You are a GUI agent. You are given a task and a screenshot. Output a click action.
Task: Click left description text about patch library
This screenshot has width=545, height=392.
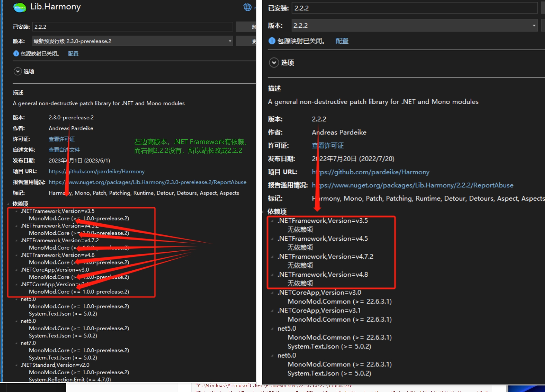pyautogui.click(x=99, y=103)
